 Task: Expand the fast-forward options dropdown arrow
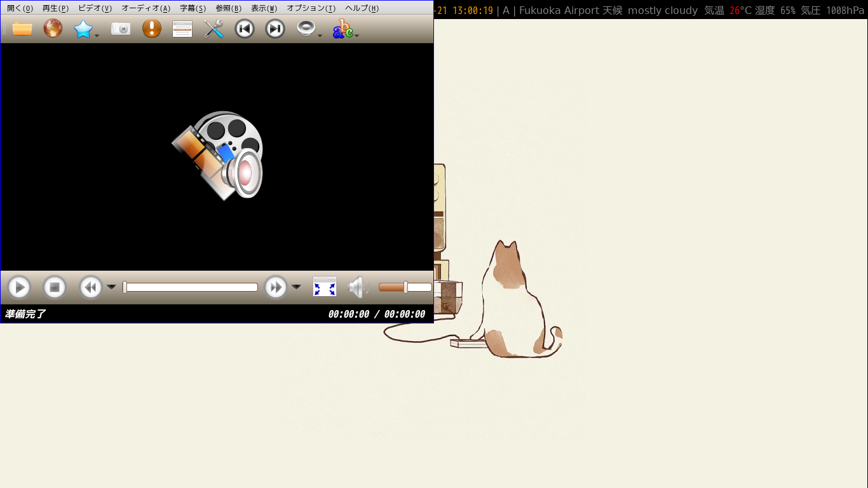(x=296, y=287)
